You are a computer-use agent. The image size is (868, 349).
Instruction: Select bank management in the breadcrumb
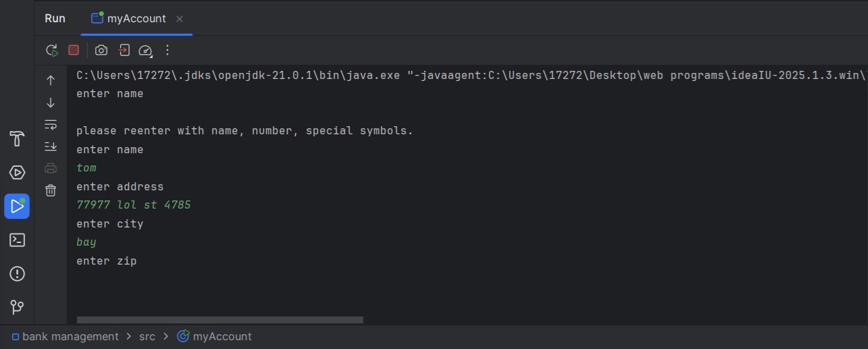[x=70, y=336]
